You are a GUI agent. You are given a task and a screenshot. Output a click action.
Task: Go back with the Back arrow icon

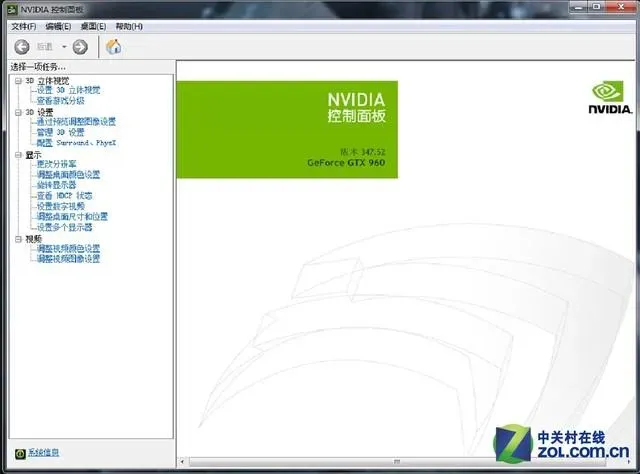pos(22,47)
